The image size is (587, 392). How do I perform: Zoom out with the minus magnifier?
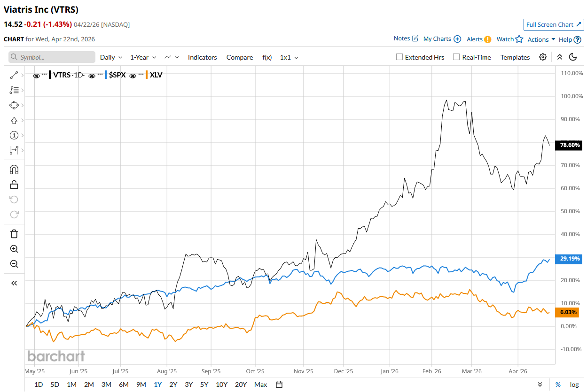pos(14,264)
